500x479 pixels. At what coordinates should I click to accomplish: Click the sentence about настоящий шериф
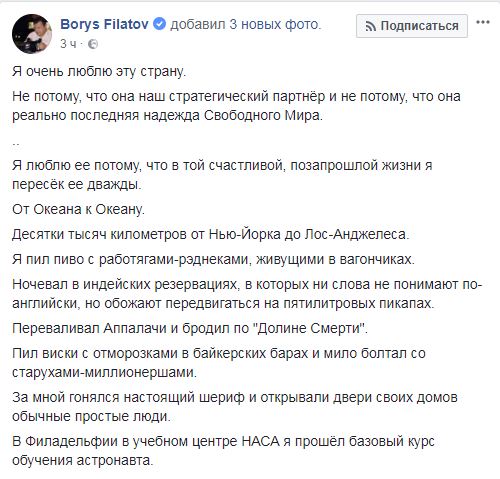click(x=235, y=407)
